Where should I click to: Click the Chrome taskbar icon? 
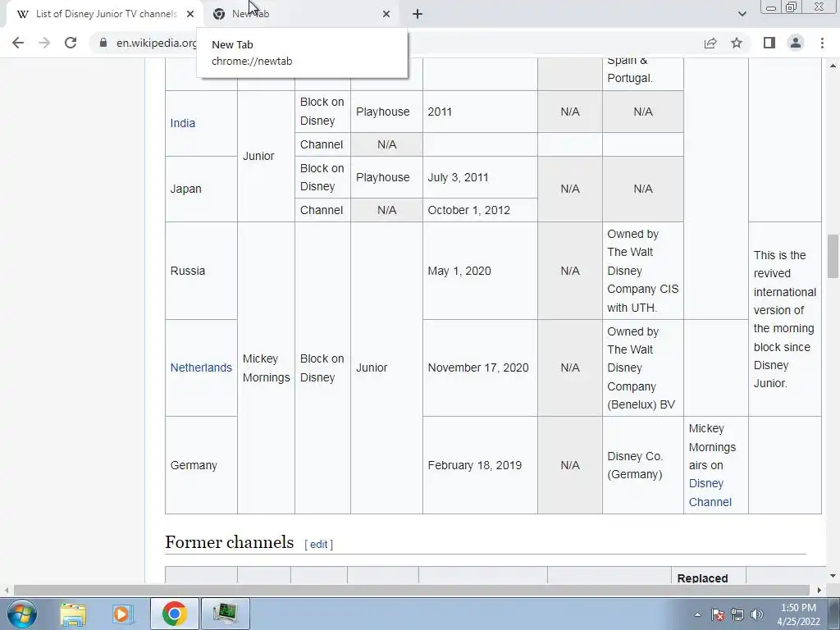tap(174, 614)
